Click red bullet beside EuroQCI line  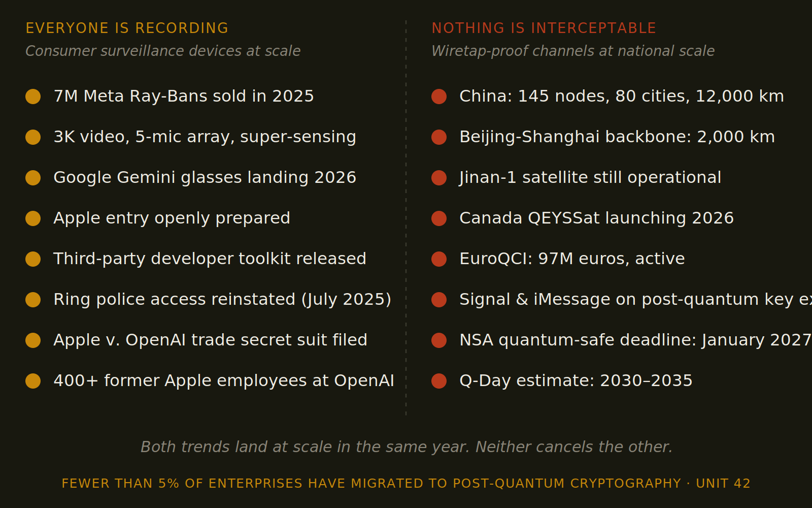click(439, 259)
